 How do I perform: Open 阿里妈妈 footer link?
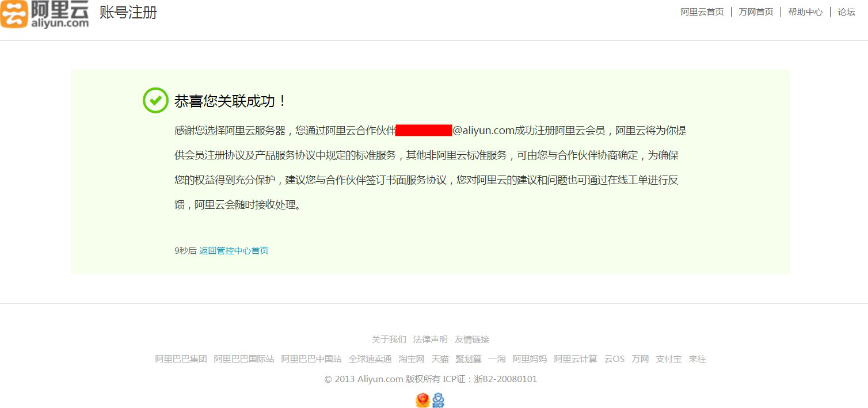530,359
